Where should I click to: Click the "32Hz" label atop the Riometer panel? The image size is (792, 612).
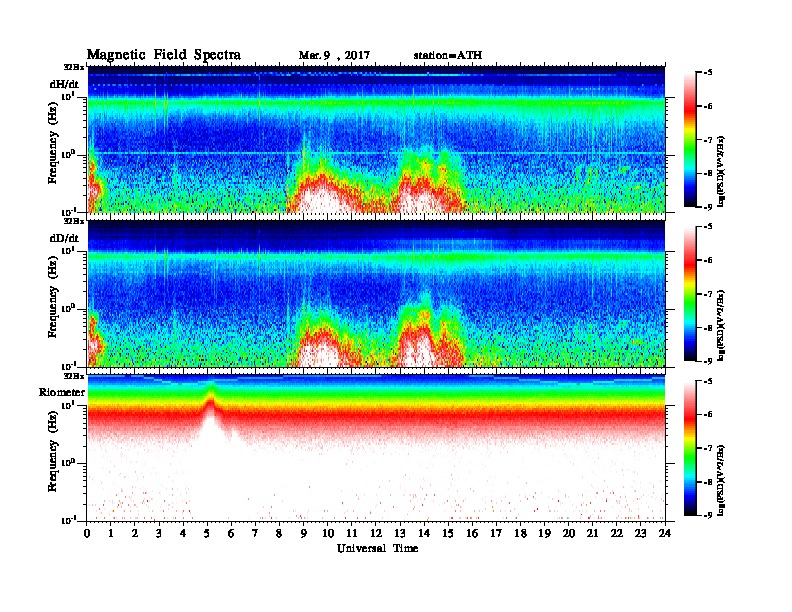click(74, 376)
